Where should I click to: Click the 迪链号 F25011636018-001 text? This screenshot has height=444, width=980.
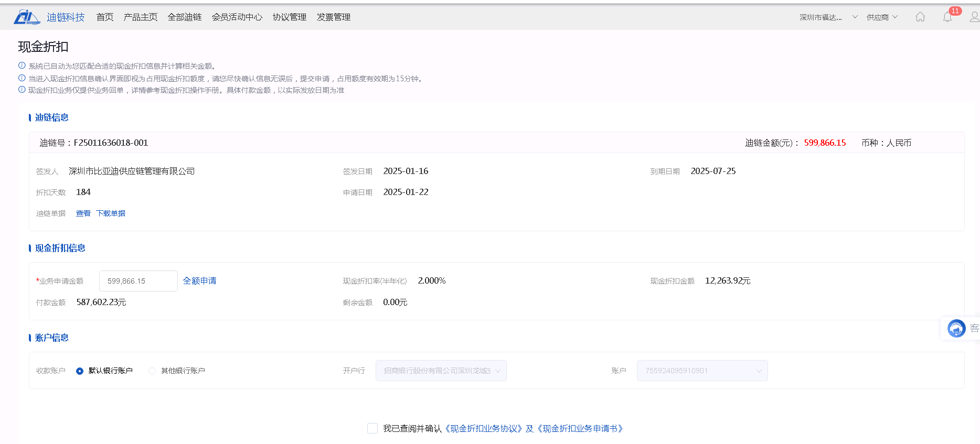click(94, 143)
